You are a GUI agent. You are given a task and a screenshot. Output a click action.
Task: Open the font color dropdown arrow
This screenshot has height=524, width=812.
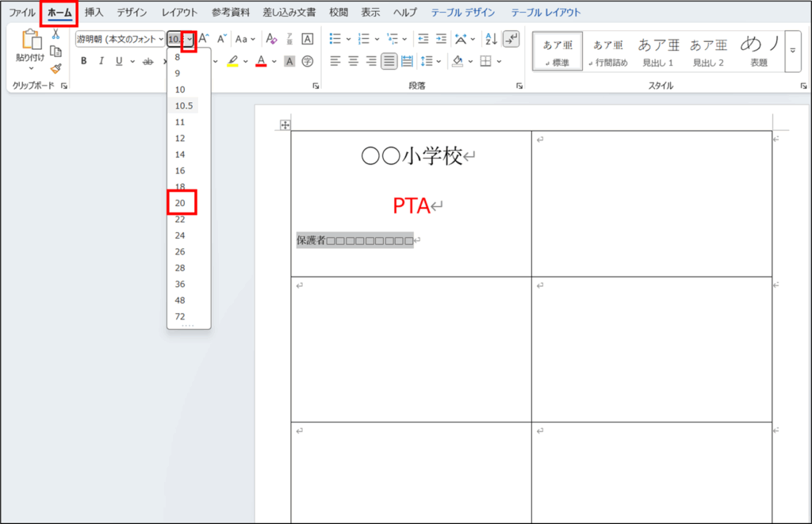pos(274,62)
